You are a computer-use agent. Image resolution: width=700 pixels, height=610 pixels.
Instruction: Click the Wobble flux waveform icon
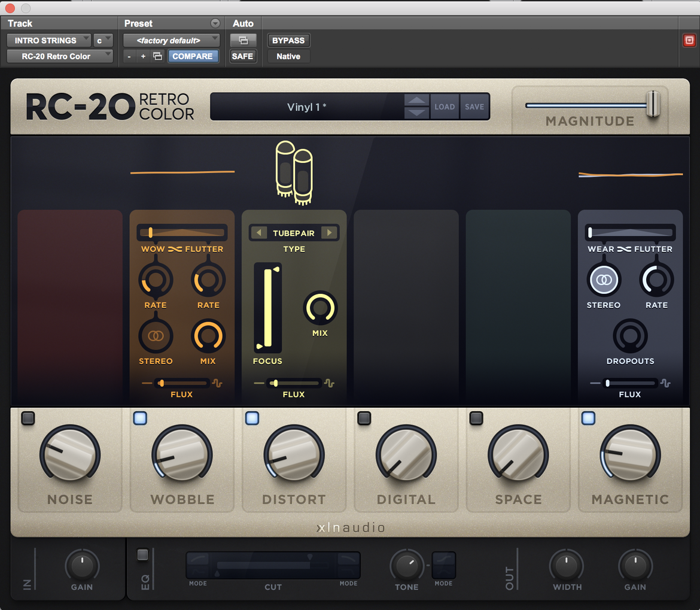click(x=217, y=383)
